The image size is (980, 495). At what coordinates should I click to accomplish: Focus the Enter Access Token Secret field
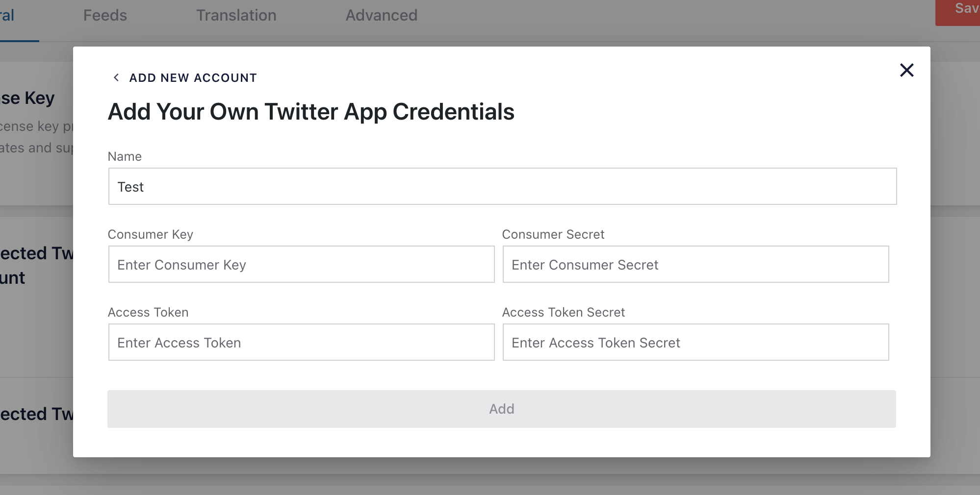coord(696,343)
